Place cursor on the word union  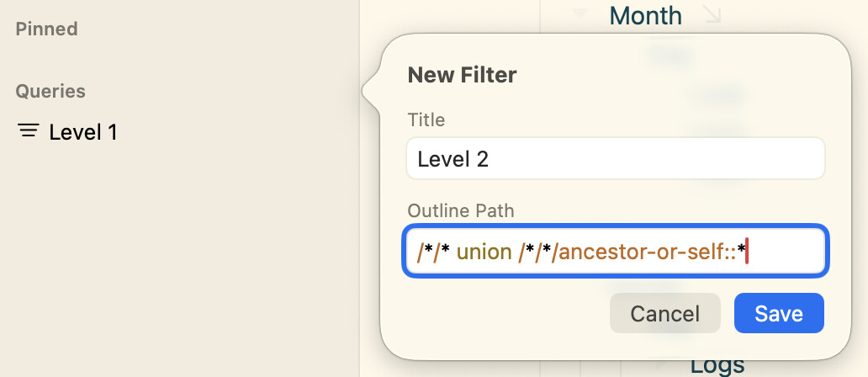[x=483, y=250]
